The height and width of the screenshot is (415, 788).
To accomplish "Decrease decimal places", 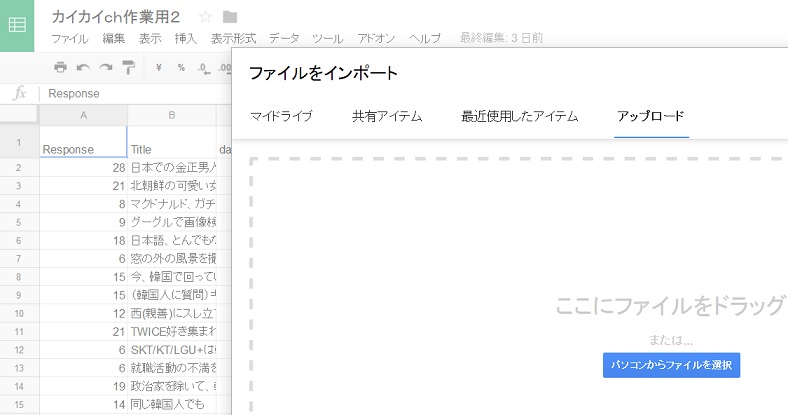I will coord(203,67).
